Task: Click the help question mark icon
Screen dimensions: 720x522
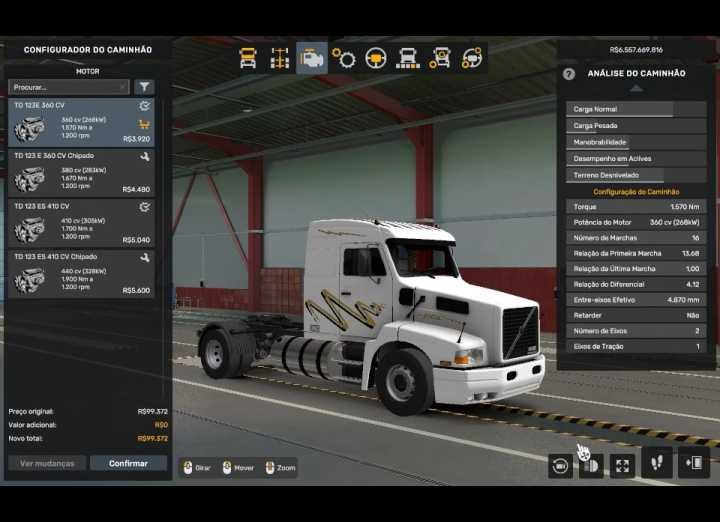Action: coord(568,74)
